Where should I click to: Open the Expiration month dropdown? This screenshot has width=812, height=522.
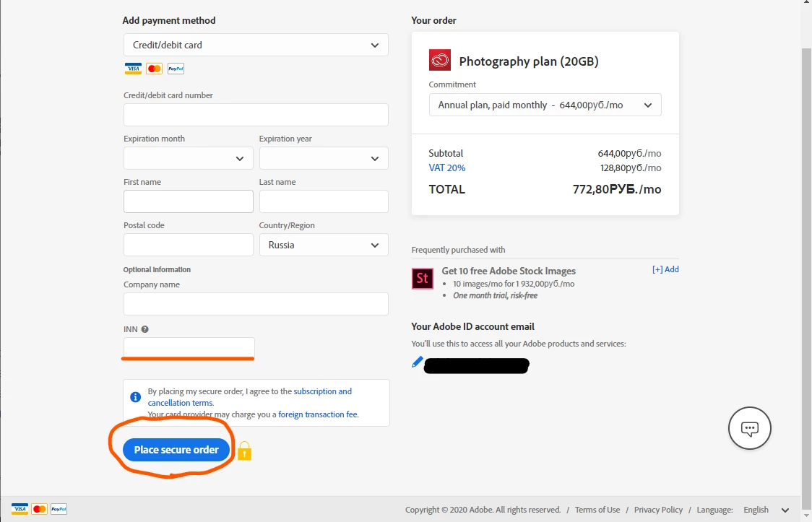[x=188, y=158]
